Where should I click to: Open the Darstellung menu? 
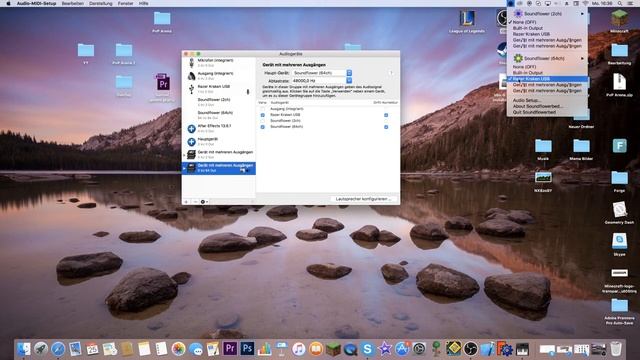[x=100, y=3]
